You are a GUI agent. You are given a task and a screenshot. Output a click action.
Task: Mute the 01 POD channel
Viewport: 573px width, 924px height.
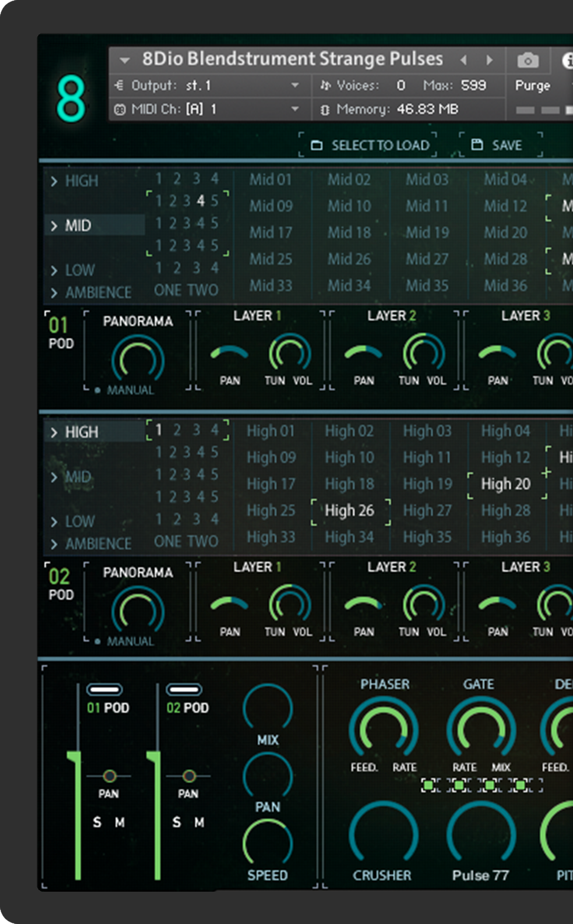tap(120, 823)
